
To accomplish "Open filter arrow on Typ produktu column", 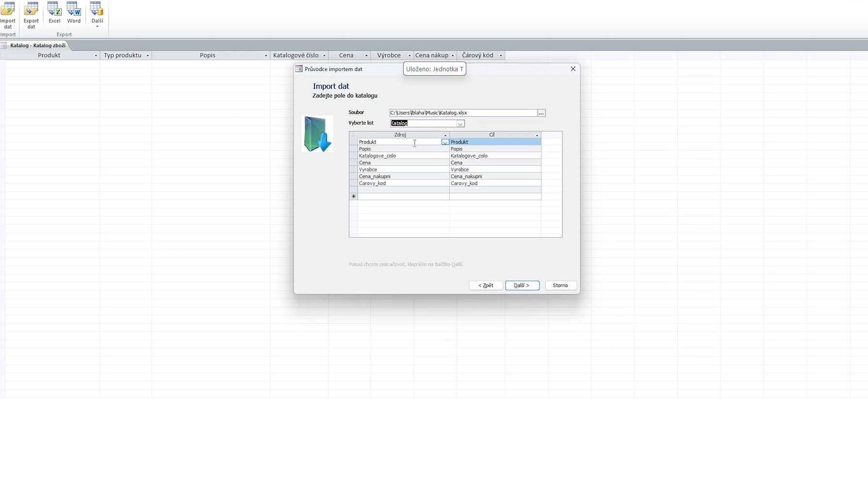I will point(147,56).
